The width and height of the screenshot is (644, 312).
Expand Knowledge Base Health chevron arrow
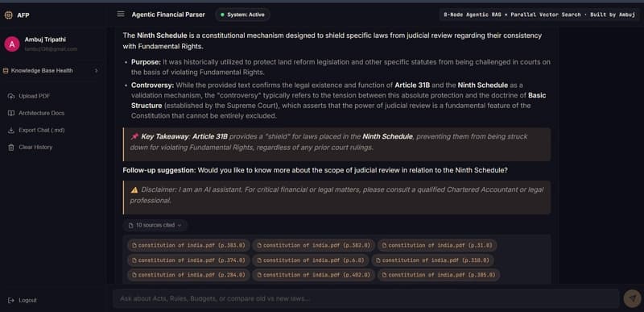click(96, 71)
